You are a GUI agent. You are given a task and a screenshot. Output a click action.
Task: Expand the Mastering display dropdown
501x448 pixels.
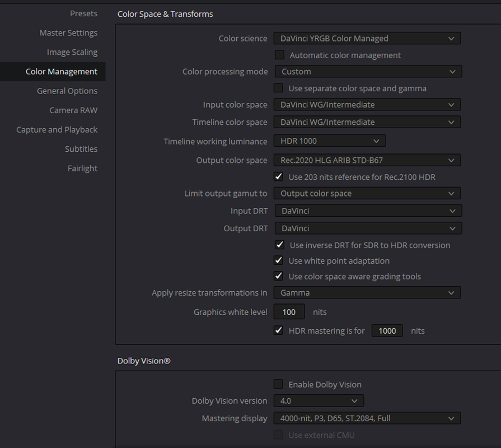tap(367, 418)
